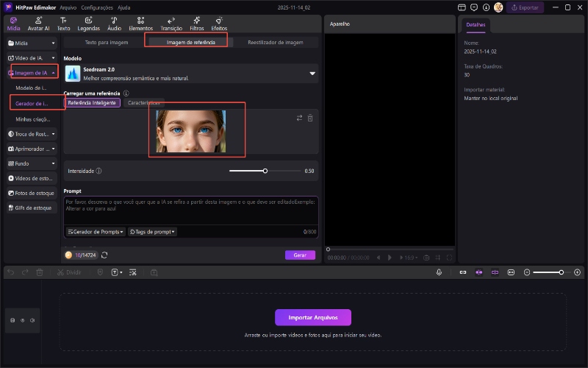The height and width of the screenshot is (368, 588).
Task: Open the Efeitos effects panel
Action: pyautogui.click(x=219, y=23)
